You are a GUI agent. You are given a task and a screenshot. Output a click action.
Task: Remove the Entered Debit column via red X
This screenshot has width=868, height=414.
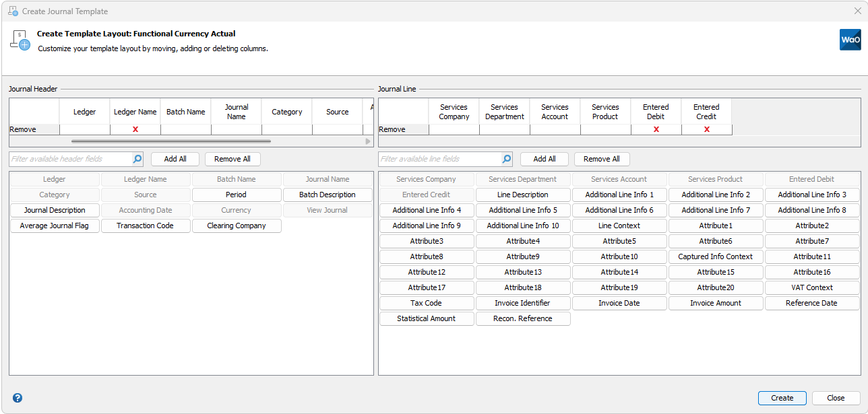coord(656,129)
